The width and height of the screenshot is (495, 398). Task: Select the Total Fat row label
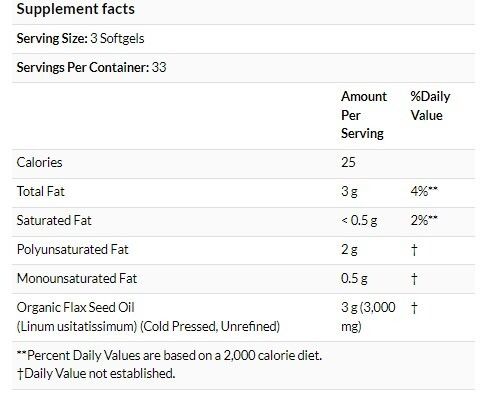tap(40, 191)
